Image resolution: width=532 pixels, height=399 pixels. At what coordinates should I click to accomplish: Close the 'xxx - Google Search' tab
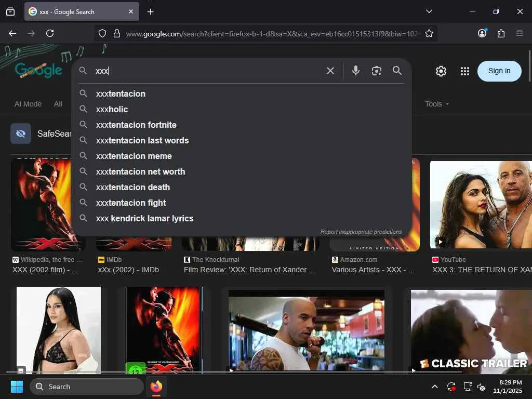point(131,11)
